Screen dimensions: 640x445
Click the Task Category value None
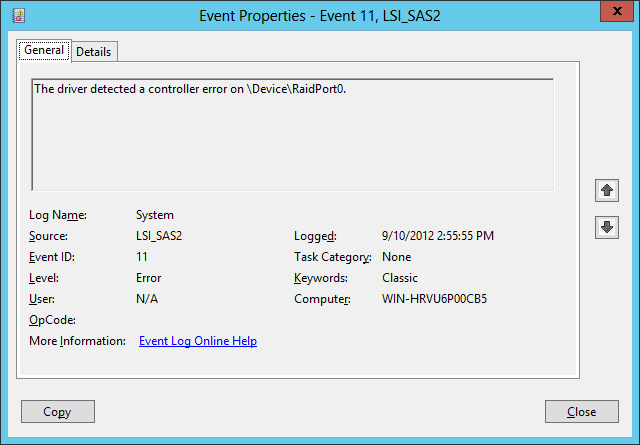[x=397, y=257]
